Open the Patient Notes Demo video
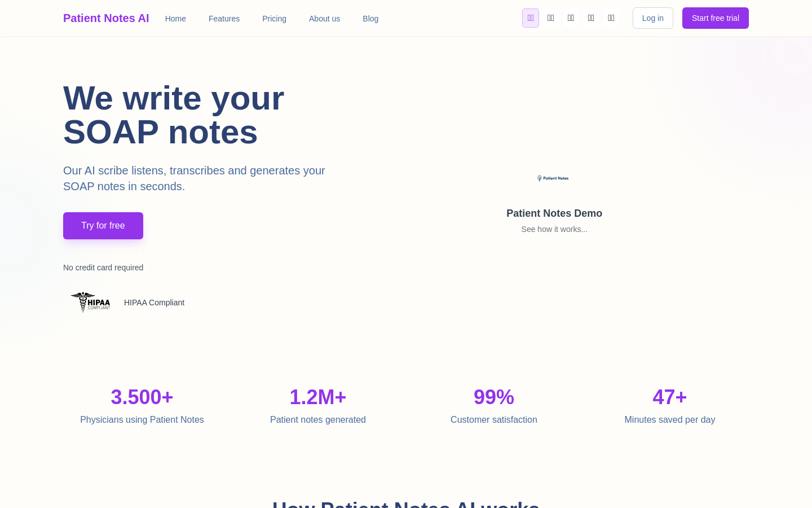The height and width of the screenshot is (508, 812). (554, 213)
